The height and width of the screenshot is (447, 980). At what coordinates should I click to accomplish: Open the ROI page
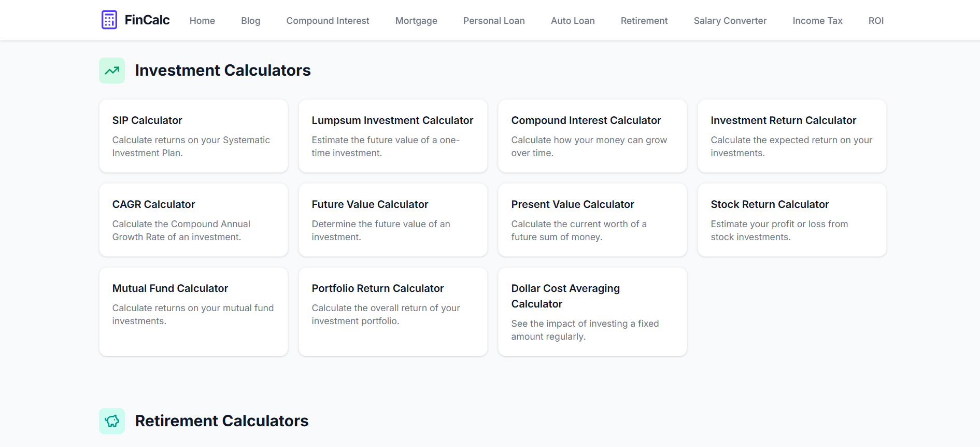(876, 21)
